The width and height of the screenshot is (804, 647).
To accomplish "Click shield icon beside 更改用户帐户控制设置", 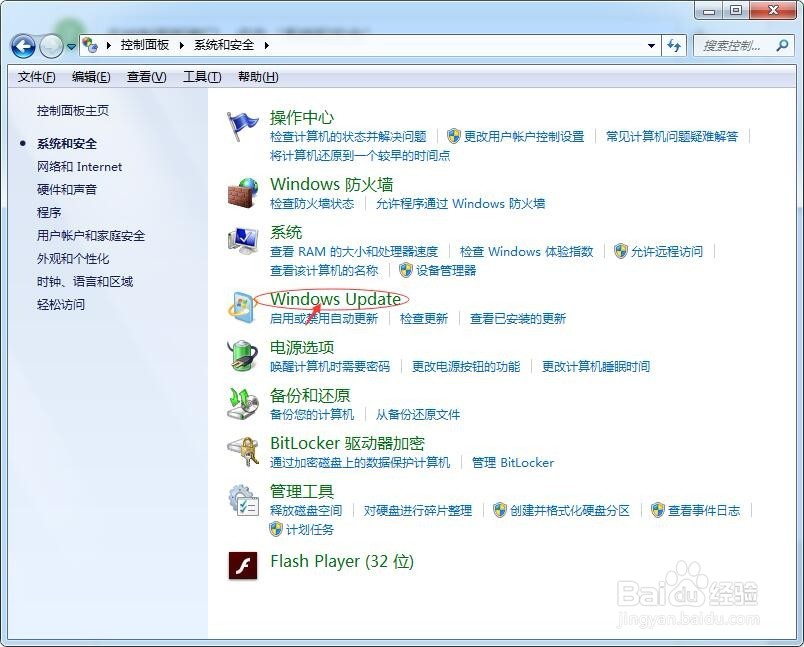I will point(453,136).
